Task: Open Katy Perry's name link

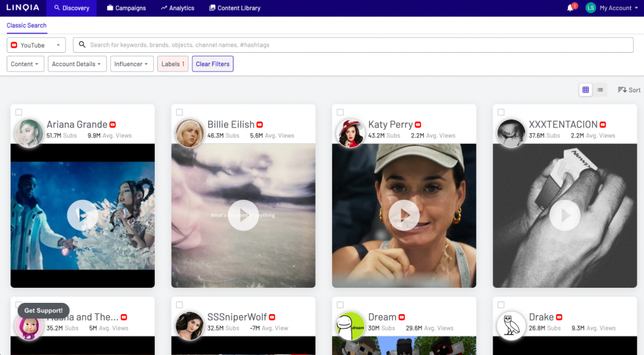Action: [390, 124]
